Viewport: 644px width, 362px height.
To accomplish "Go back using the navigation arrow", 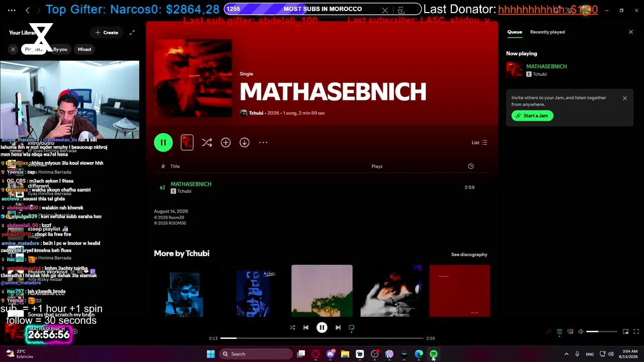I will click(28, 10).
